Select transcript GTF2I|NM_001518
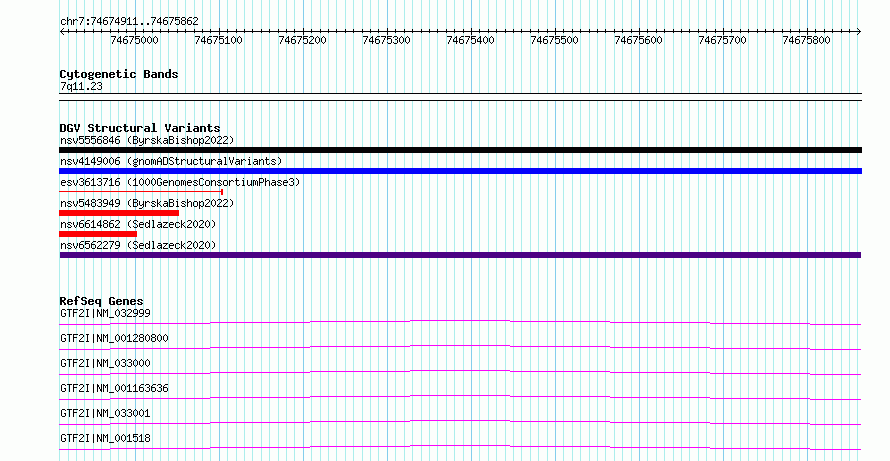The height and width of the screenshot is (461, 890). click(106, 438)
